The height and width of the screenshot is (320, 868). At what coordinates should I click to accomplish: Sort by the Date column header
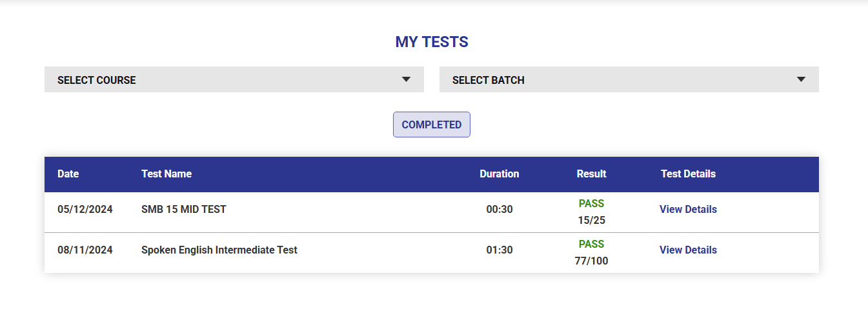pyautogui.click(x=68, y=174)
